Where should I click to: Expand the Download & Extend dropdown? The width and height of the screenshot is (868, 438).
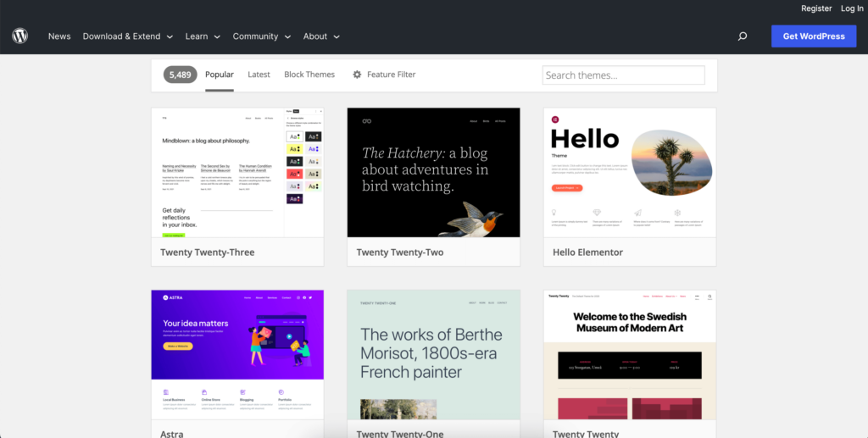point(128,36)
